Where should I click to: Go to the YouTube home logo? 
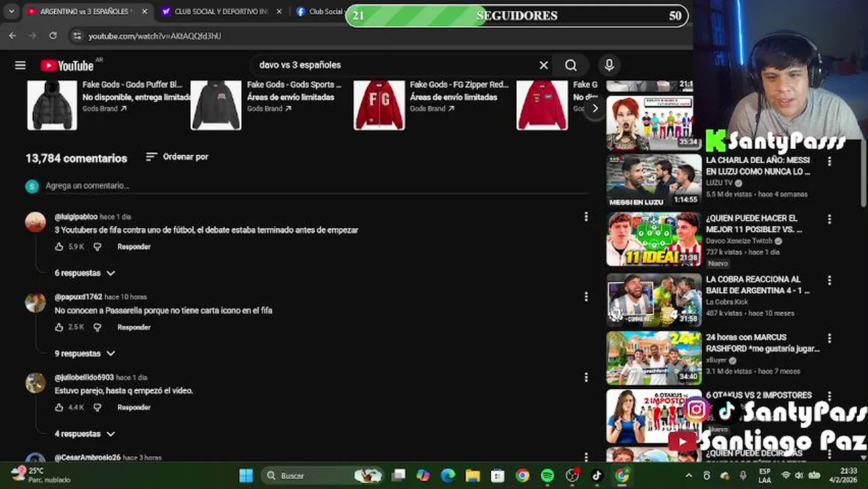pos(68,65)
